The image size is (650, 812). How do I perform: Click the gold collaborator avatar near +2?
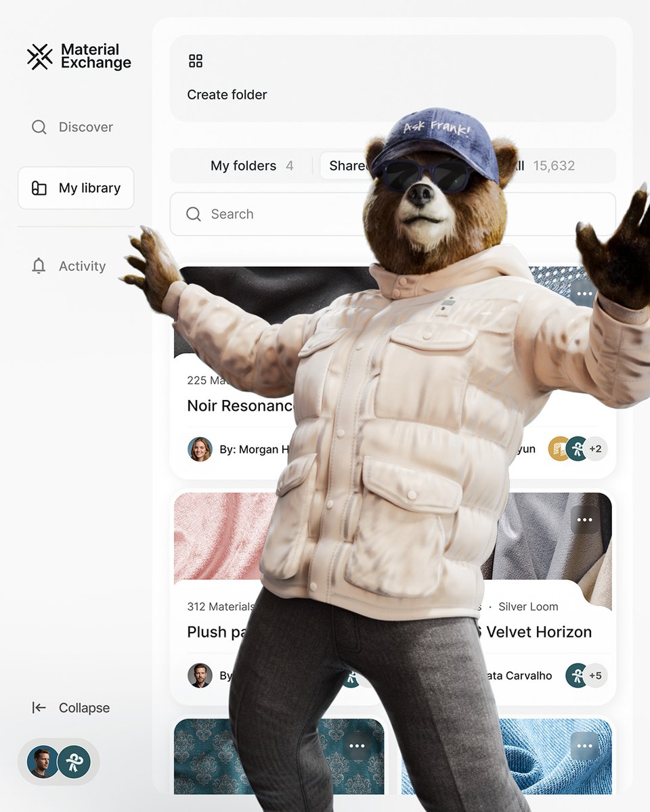[559, 449]
